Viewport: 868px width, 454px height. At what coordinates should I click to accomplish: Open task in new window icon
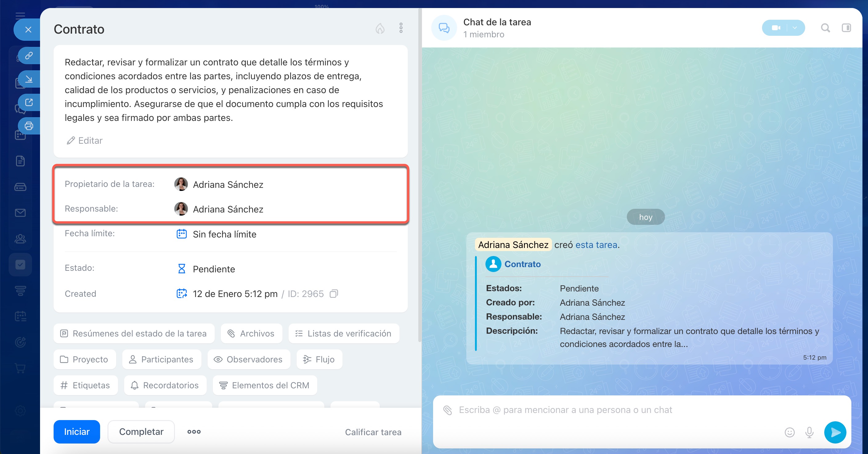(x=29, y=102)
